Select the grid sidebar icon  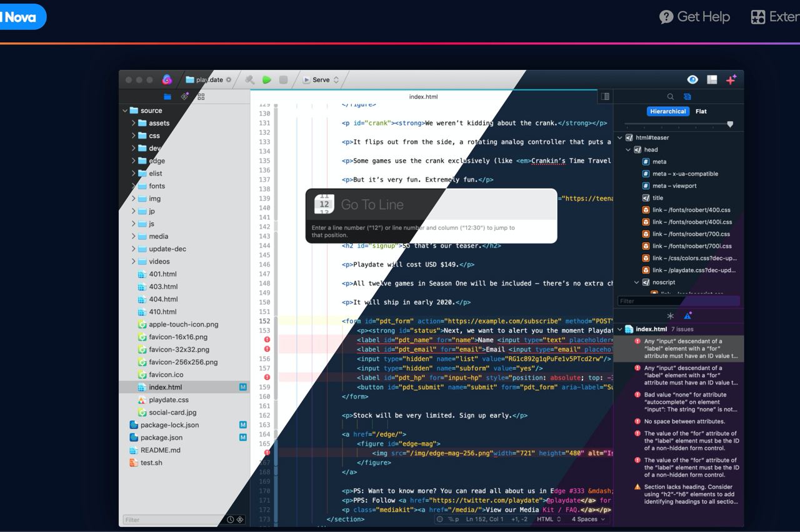coord(201,97)
